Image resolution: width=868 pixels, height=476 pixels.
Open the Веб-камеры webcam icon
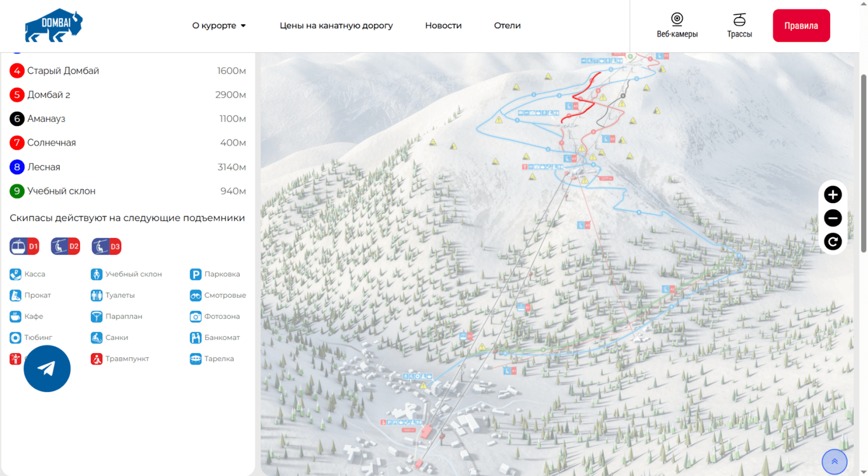click(677, 26)
